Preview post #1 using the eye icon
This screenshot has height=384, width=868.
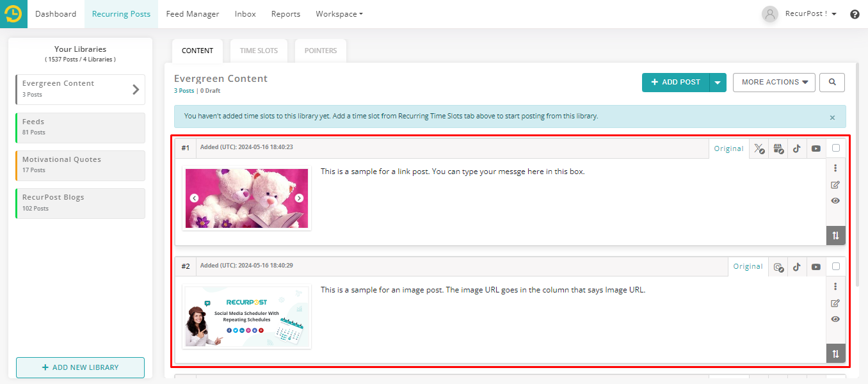835,201
